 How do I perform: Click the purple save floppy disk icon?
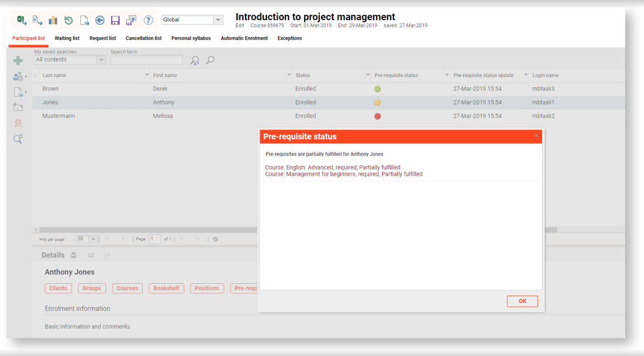pos(115,20)
